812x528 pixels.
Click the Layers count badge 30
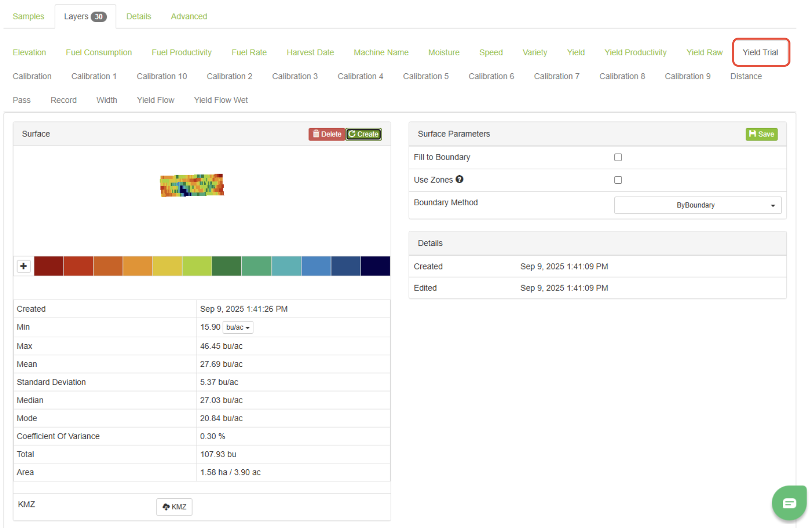(x=99, y=17)
